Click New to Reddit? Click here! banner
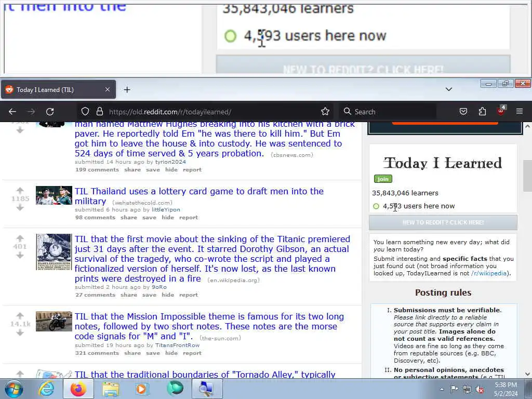 coord(443,222)
